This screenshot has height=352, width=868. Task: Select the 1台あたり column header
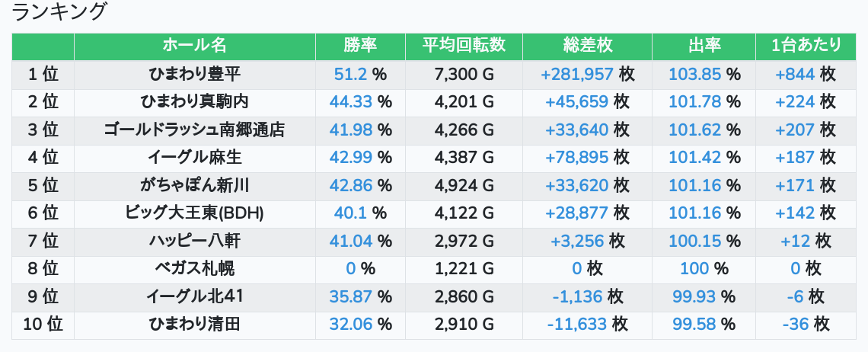coord(806,46)
